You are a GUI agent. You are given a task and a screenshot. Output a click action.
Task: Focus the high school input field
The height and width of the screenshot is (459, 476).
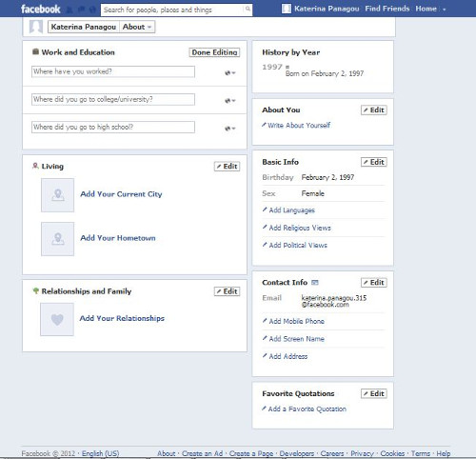coord(113,128)
